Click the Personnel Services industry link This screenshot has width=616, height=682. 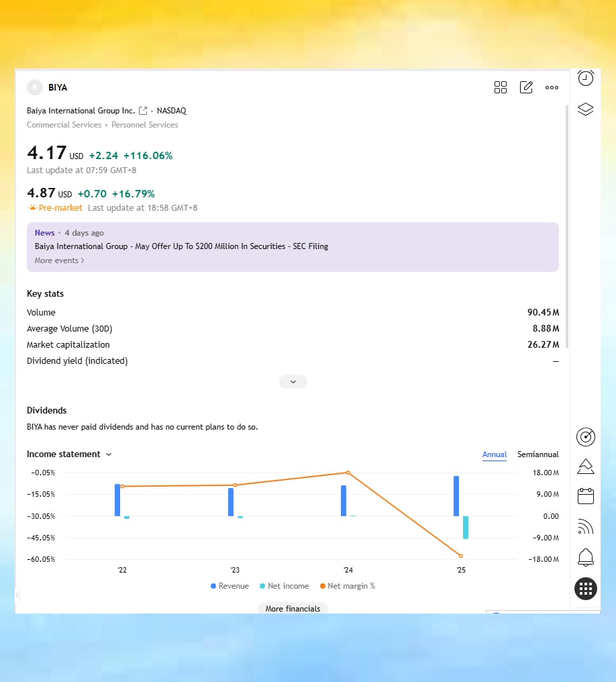145,125
